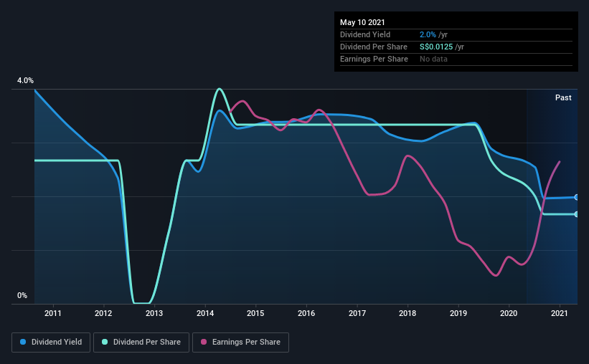This screenshot has height=364, width=589.
Task: Click the May 10 2021 tooltip date
Action: coord(362,22)
